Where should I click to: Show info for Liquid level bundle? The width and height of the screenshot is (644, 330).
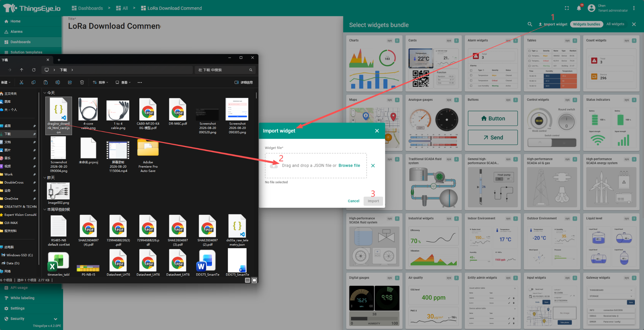634,218
